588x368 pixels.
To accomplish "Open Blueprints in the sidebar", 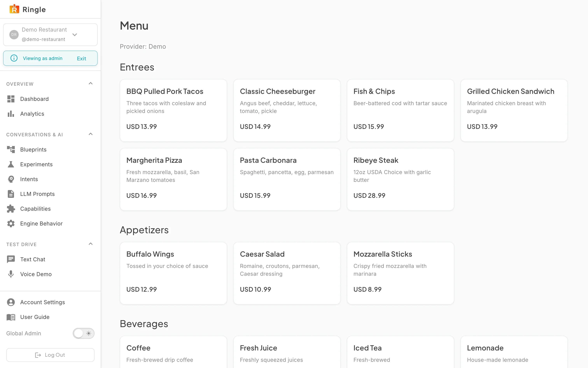I will pos(50,150).
